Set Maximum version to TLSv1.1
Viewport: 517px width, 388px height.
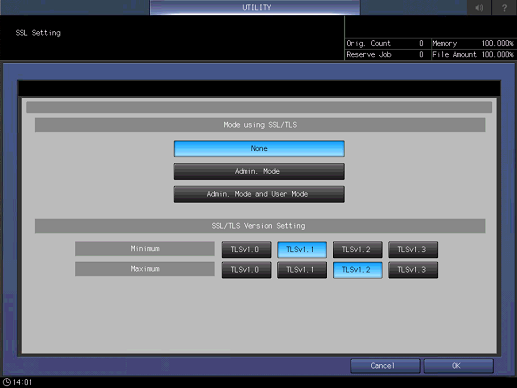point(302,270)
